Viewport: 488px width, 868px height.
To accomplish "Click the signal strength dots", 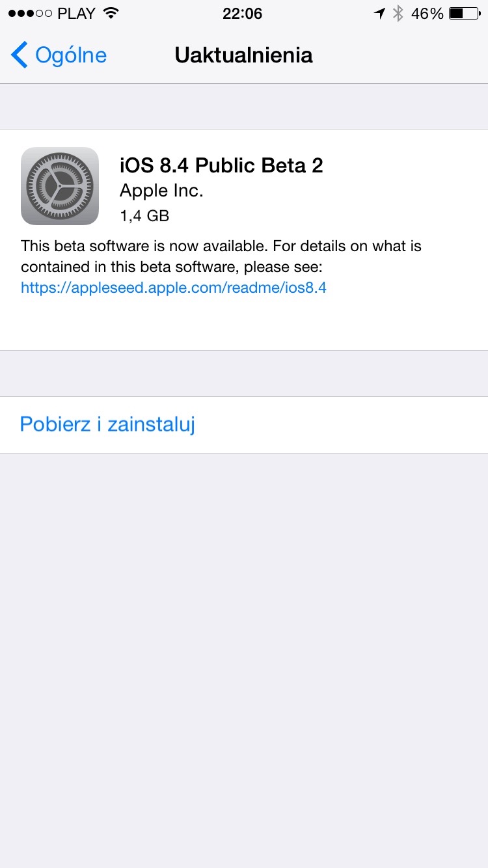I will point(30,14).
